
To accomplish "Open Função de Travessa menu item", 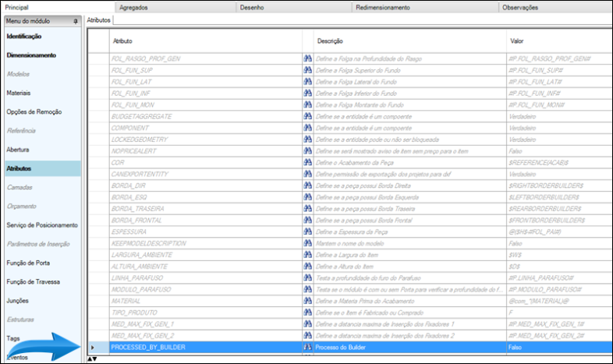I will [34, 281].
